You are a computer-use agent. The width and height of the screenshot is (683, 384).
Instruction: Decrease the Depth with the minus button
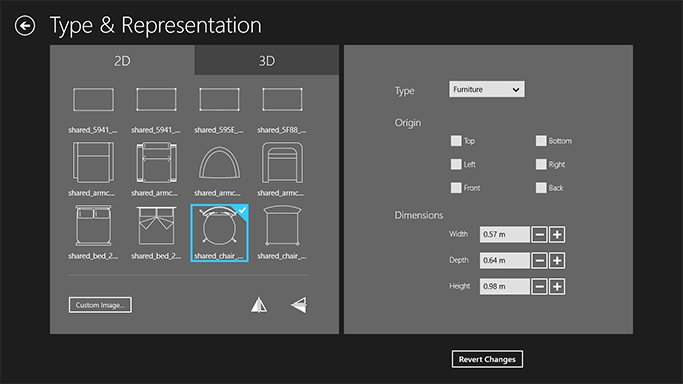pyautogui.click(x=539, y=261)
